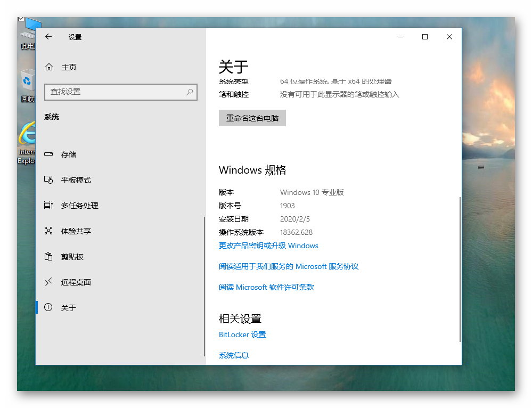The height and width of the screenshot is (408, 532).
Task: Click the 剪贴板 clipboard icon
Action: click(48, 256)
